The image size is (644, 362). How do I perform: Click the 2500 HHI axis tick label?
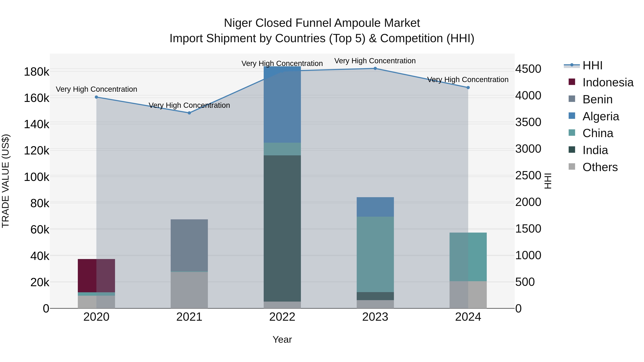pyautogui.click(x=528, y=175)
